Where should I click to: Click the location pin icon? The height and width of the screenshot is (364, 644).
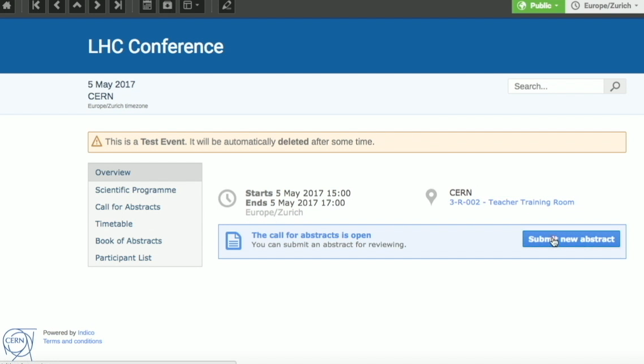coord(431,197)
